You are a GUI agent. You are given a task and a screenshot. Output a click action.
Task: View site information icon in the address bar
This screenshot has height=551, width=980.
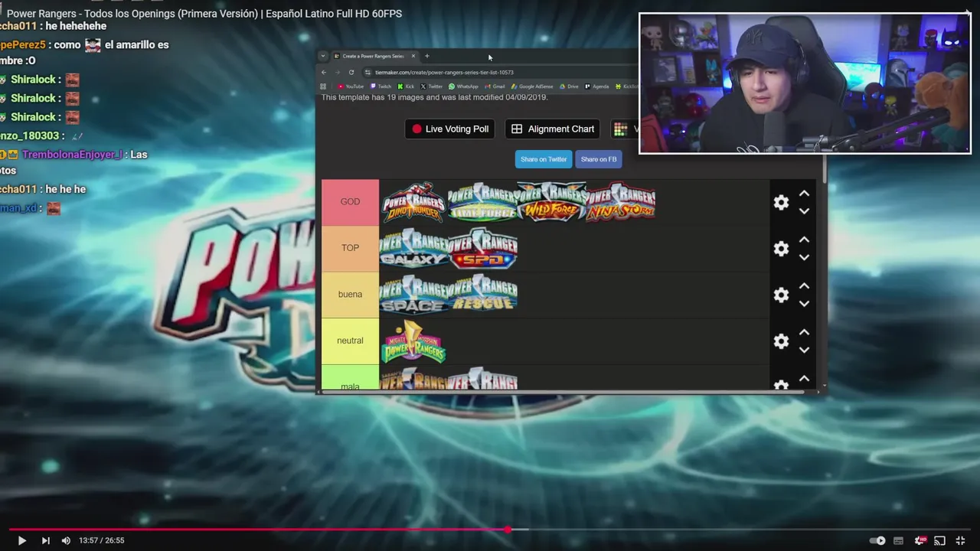(368, 72)
